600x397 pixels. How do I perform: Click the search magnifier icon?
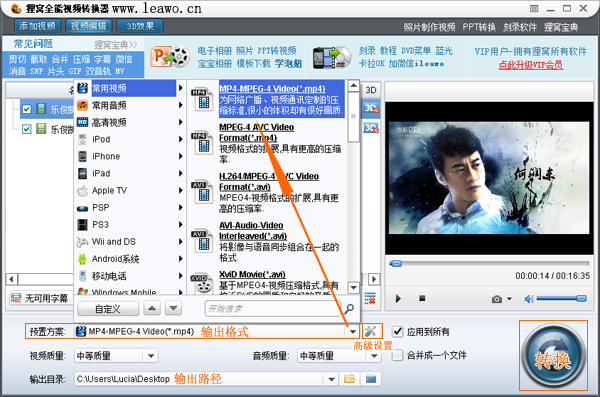click(x=349, y=309)
